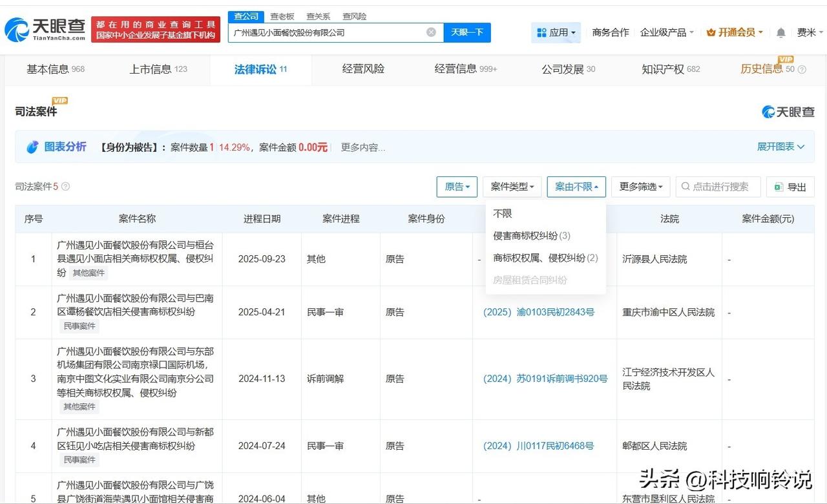Image resolution: width=827 pixels, height=504 pixels.
Task: Click the 其他案件 tag in row 1
Action: [x=87, y=273]
